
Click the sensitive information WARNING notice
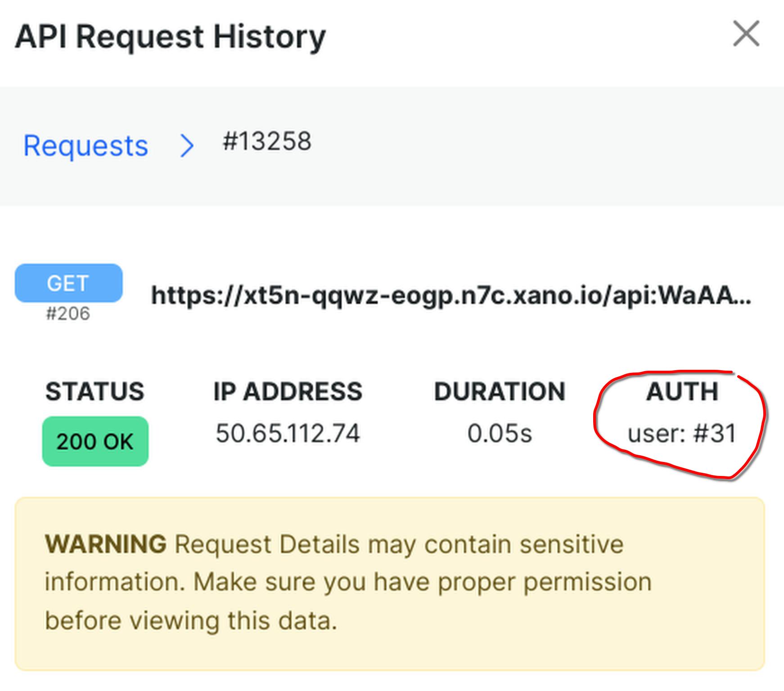pyautogui.click(x=390, y=583)
